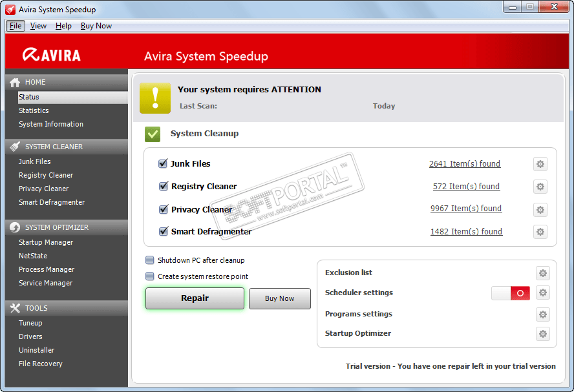Open Scheduler settings gear icon
This screenshot has width=574, height=392.
[543, 293]
